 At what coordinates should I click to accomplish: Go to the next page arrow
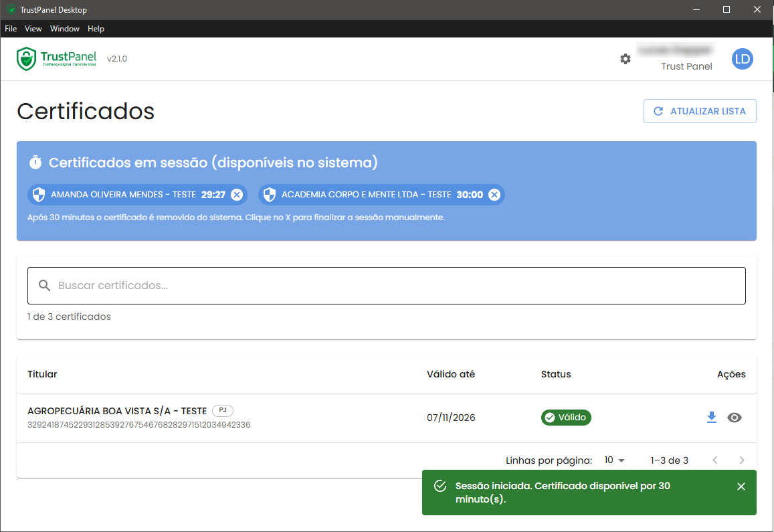(741, 460)
